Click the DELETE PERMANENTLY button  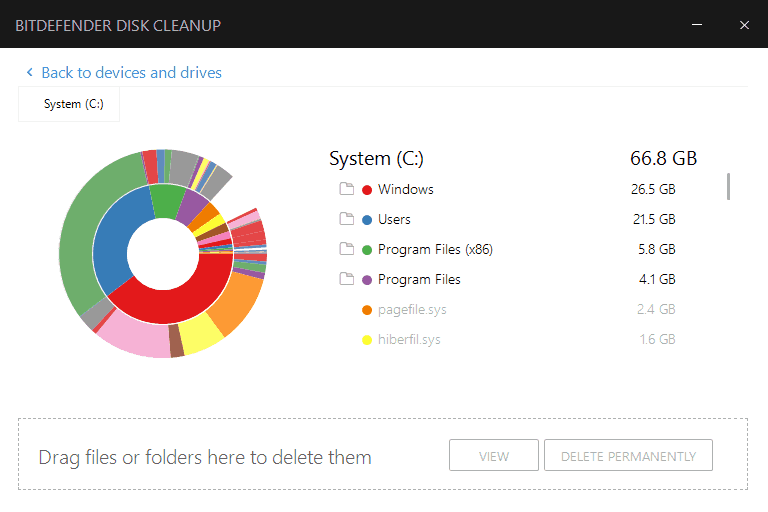click(628, 455)
